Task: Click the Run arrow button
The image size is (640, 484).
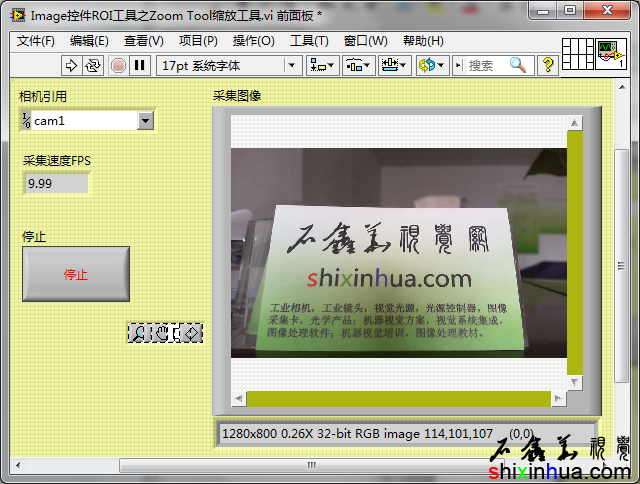Action: (x=71, y=65)
